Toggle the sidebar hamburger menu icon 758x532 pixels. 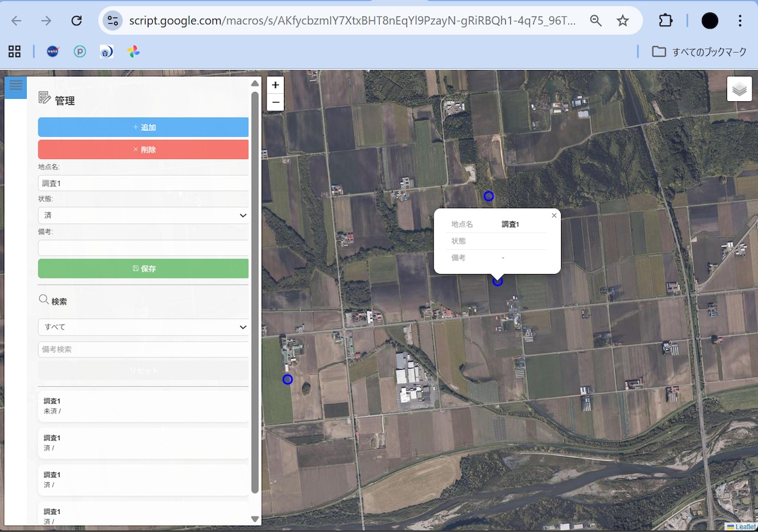click(16, 88)
